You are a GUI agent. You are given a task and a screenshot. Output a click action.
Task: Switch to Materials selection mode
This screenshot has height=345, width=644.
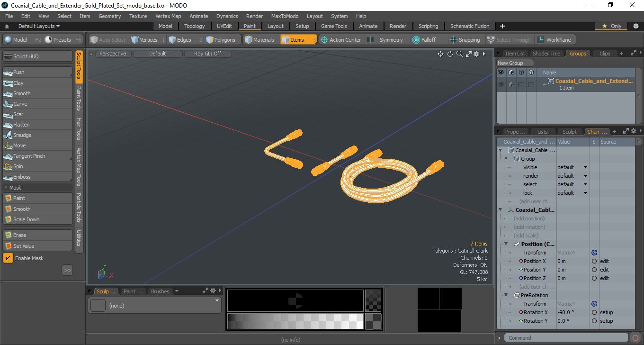click(x=261, y=40)
